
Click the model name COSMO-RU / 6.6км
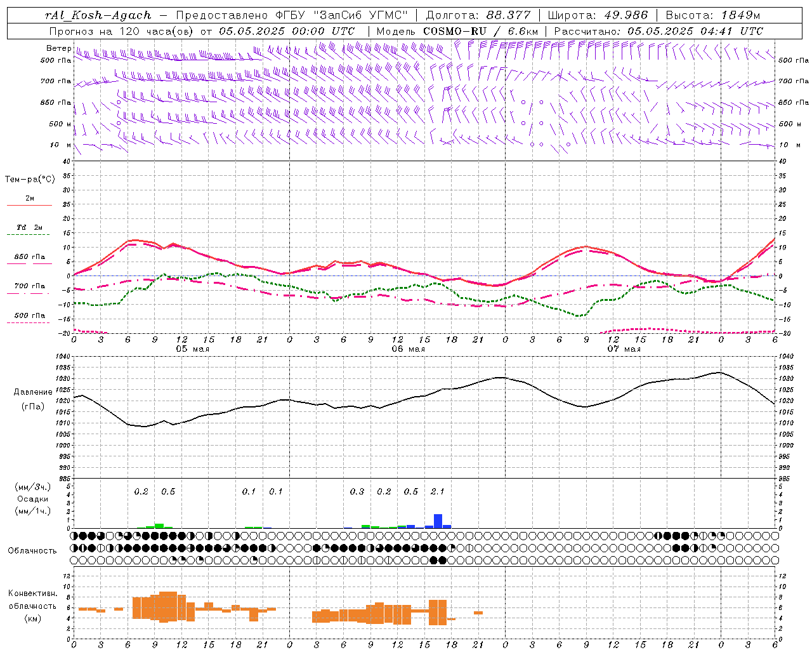pos(481,31)
